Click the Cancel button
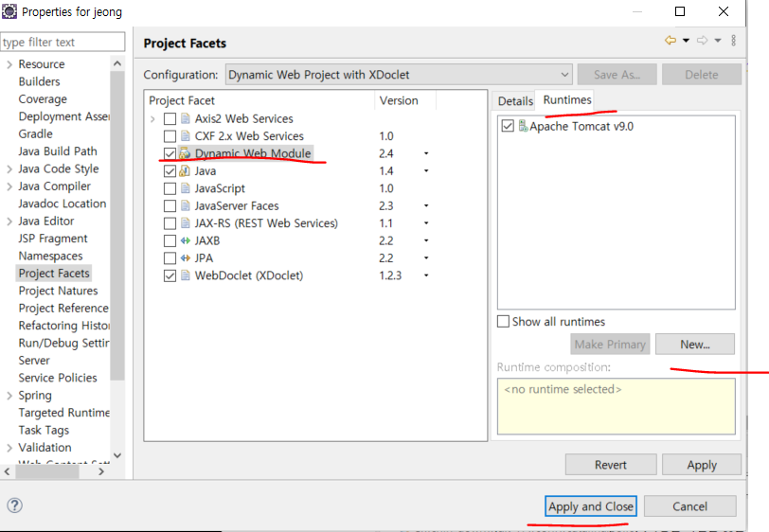The image size is (769, 532). point(689,506)
